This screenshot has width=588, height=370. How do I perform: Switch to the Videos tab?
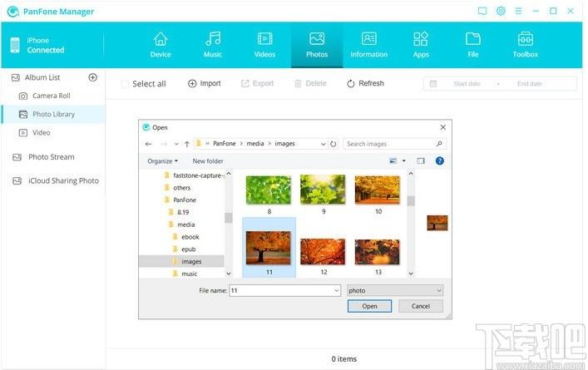pos(264,45)
